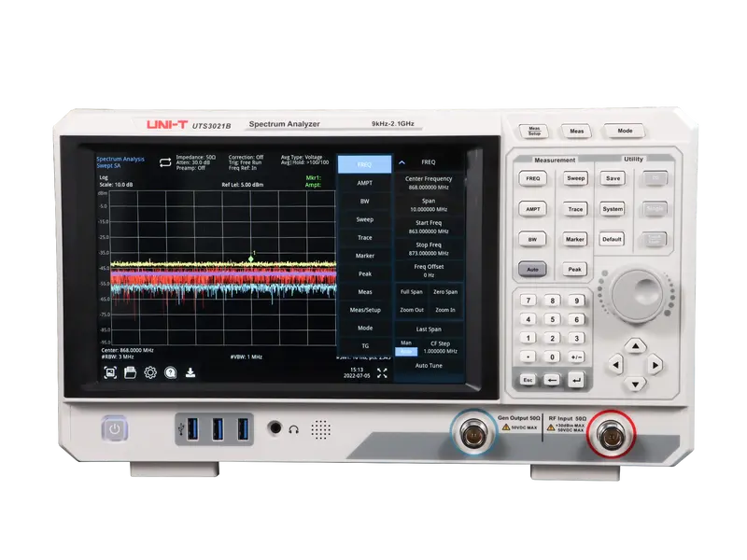
Task: Select the FREQ tab in on-screen menu
Action: [x=364, y=164]
